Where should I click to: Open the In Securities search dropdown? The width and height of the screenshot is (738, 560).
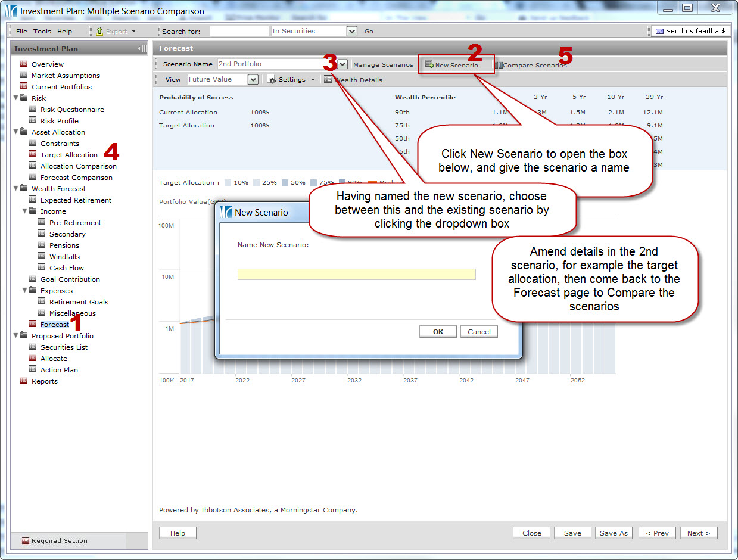pyautogui.click(x=351, y=31)
